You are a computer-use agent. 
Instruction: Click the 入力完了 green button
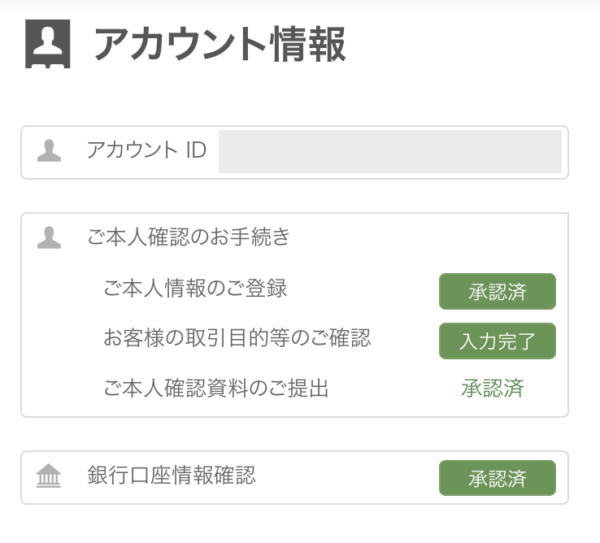(497, 341)
